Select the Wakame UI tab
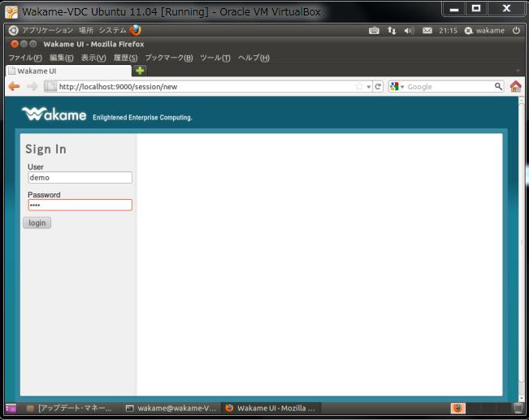The height and width of the screenshot is (420, 529). (x=68, y=71)
